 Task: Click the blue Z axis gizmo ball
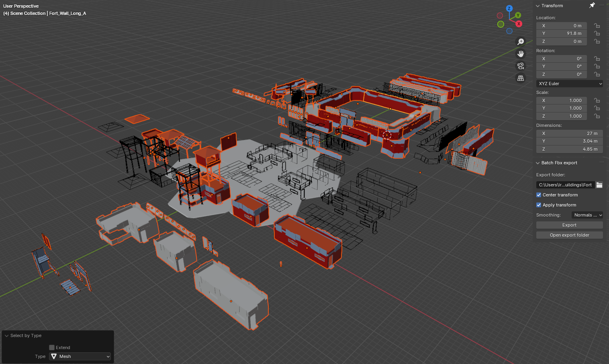(x=509, y=8)
